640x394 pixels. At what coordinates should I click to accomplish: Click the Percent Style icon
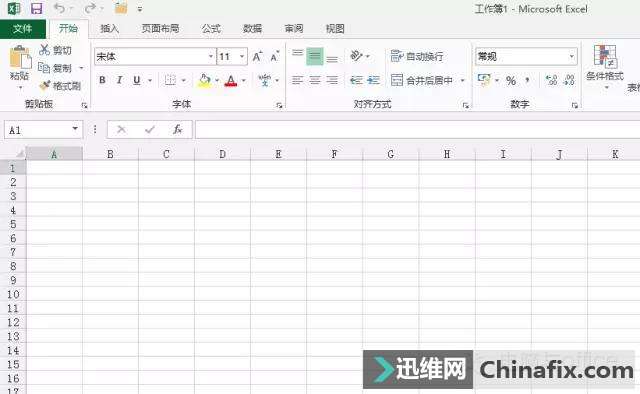[x=511, y=80]
